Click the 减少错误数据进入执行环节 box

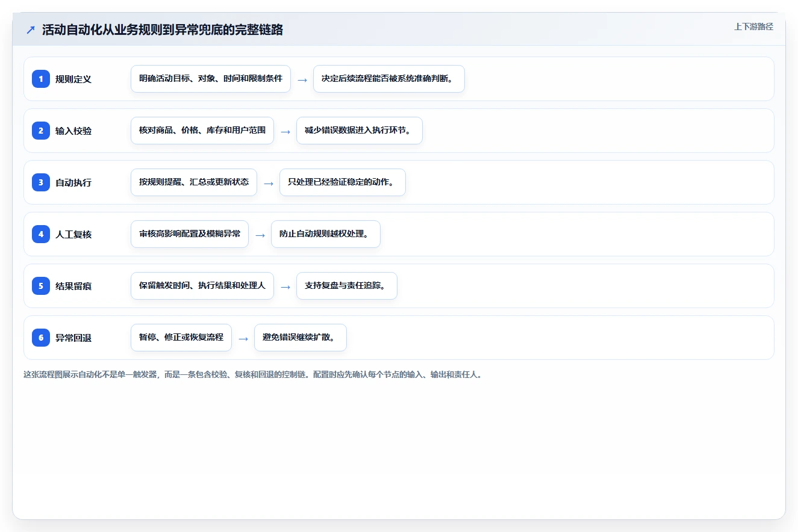click(x=360, y=131)
